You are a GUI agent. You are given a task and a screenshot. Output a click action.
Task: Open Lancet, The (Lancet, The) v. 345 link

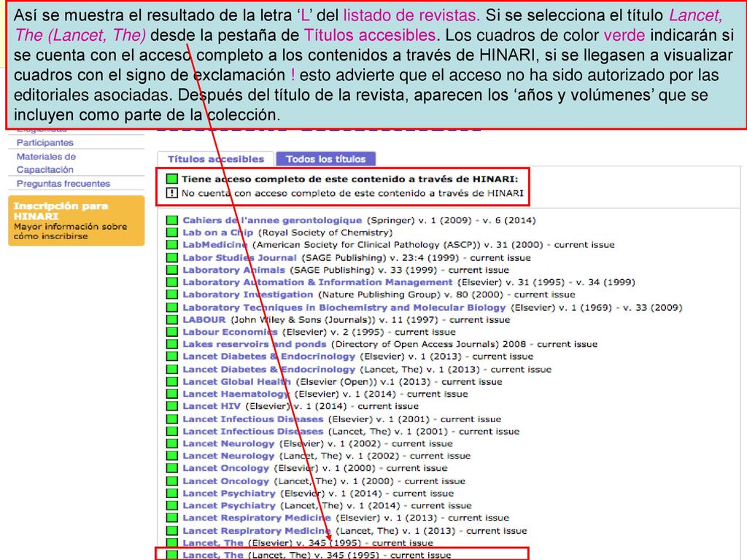point(213,555)
